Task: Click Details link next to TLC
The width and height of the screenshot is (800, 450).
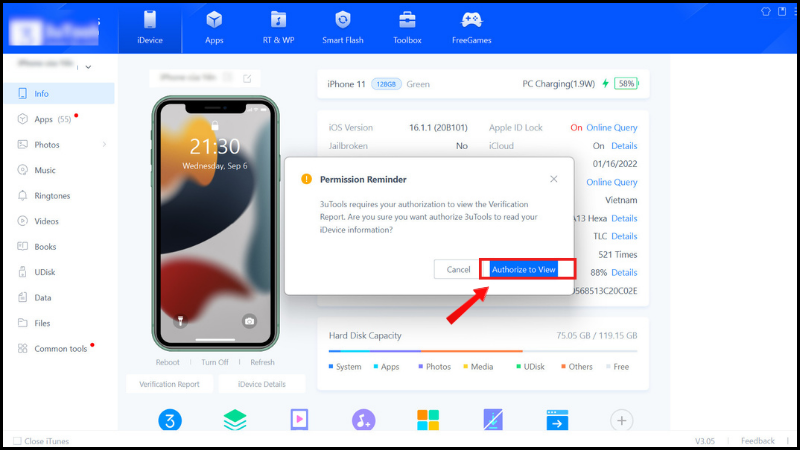Action: 624,236
